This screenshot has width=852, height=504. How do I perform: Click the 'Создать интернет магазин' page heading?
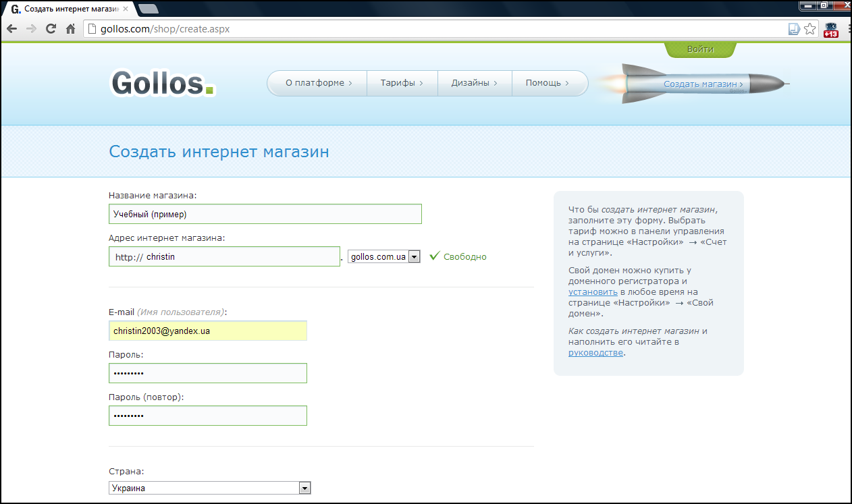tap(219, 151)
